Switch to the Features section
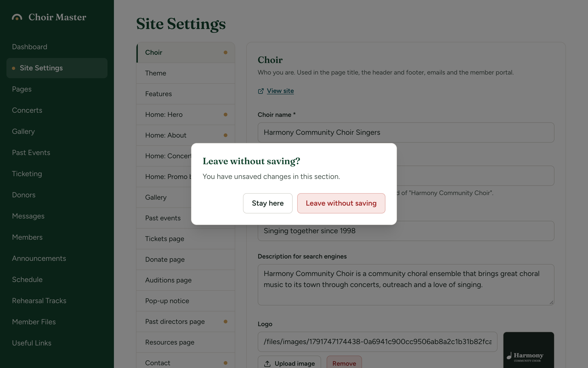Image resolution: width=588 pixels, height=368 pixels. coord(186,94)
